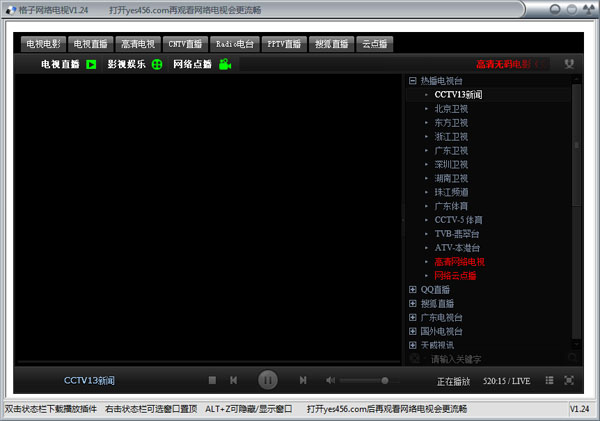Click 520:15 / LIVE time display
The width and height of the screenshot is (600, 421).
pyautogui.click(x=507, y=381)
